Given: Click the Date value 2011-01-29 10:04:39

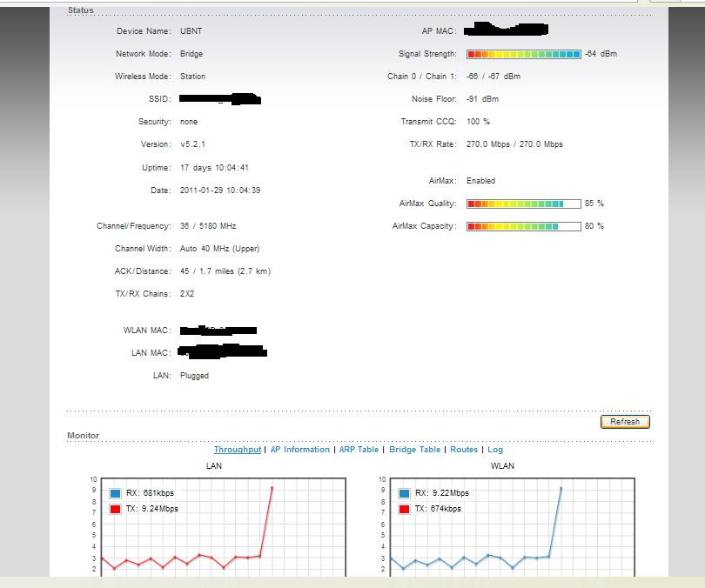Looking at the screenshot, I should pos(220,190).
